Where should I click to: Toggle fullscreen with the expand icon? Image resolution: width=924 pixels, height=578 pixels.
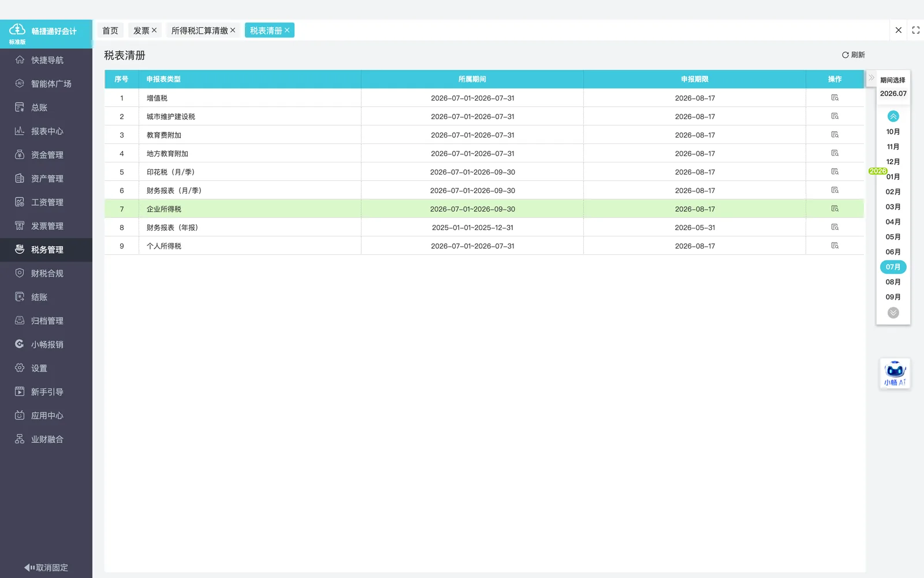916,30
